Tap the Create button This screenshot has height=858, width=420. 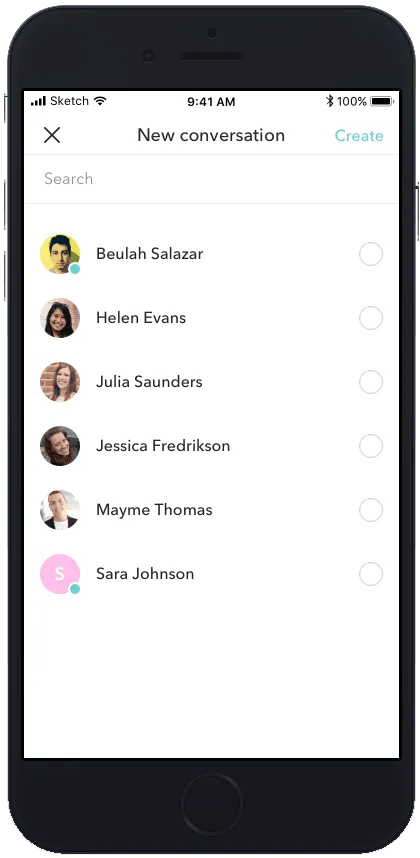(359, 136)
